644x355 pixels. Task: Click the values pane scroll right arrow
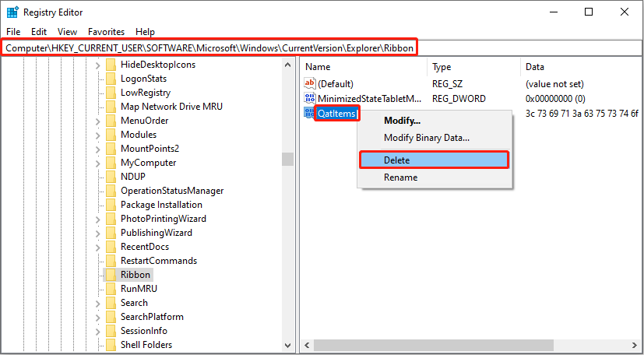(635, 344)
